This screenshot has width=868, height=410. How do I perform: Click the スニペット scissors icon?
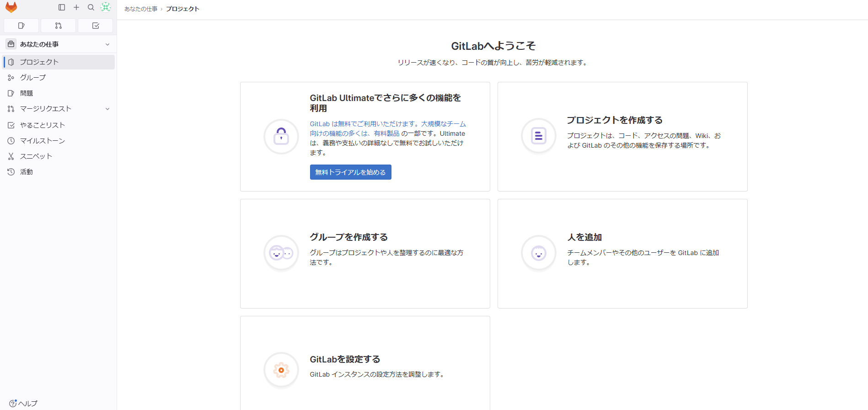point(11,156)
